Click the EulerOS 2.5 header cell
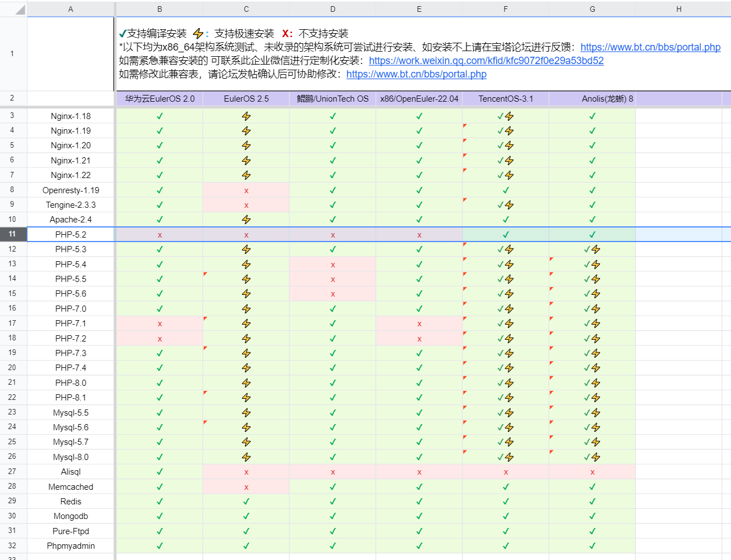Image resolution: width=731 pixels, height=560 pixels. pos(246,99)
